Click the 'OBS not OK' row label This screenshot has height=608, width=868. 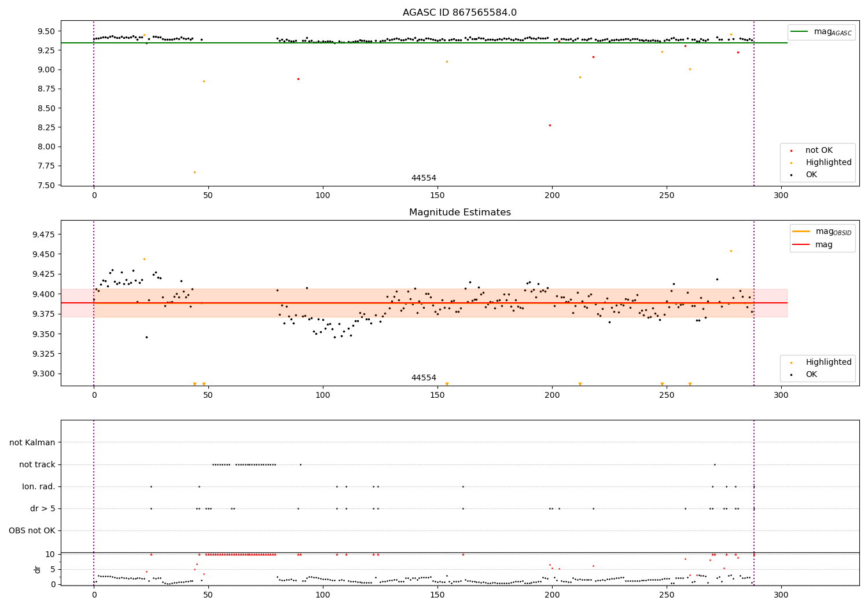(32, 531)
